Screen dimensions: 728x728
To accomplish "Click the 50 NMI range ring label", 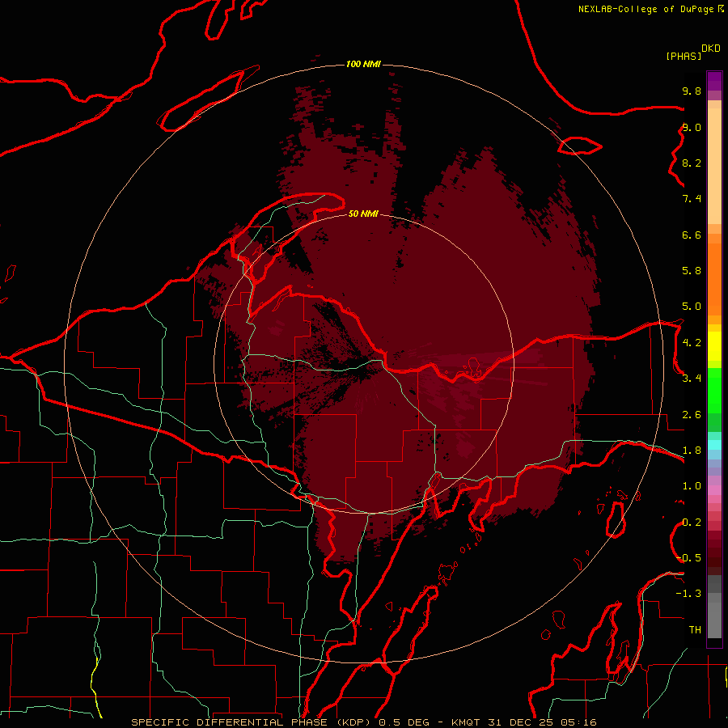I will click(363, 214).
